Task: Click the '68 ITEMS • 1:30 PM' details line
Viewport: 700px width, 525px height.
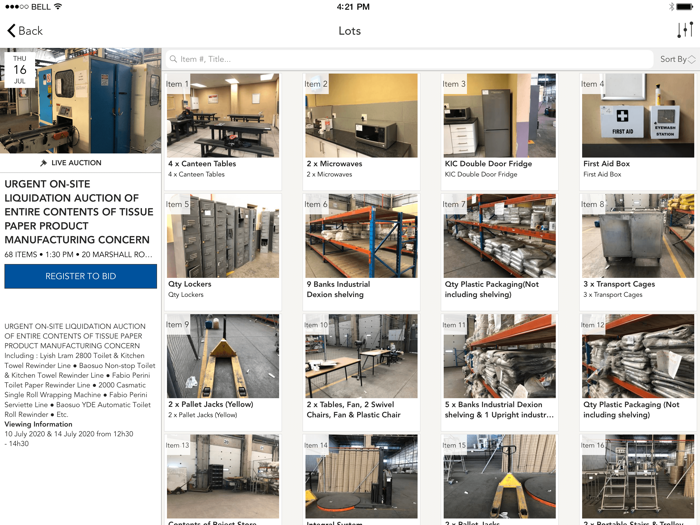Action: pos(79,254)
